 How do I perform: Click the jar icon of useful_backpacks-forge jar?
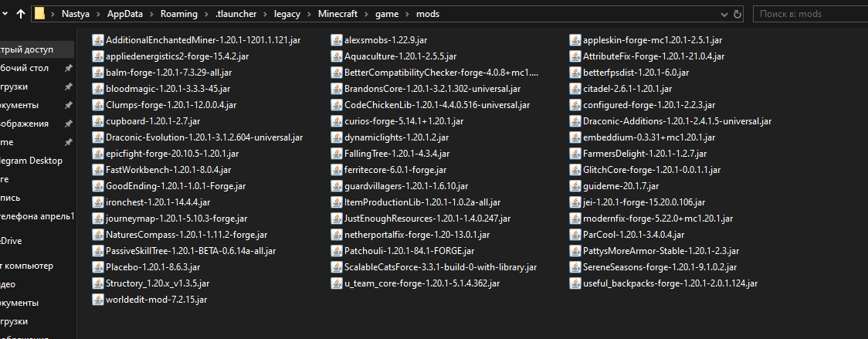pyautogui.click(x=575, y=283)
